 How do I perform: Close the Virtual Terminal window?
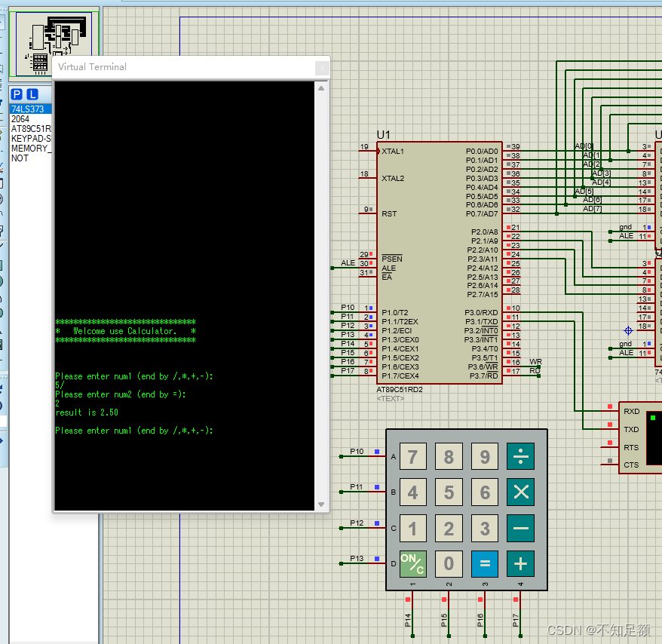point(322,68)
